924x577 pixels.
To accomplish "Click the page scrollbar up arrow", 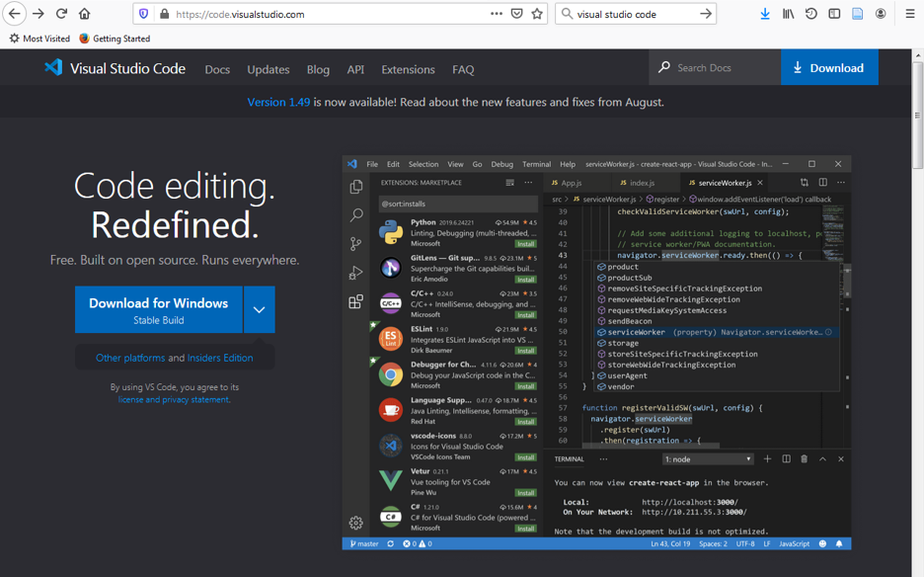I will (917, 55).
